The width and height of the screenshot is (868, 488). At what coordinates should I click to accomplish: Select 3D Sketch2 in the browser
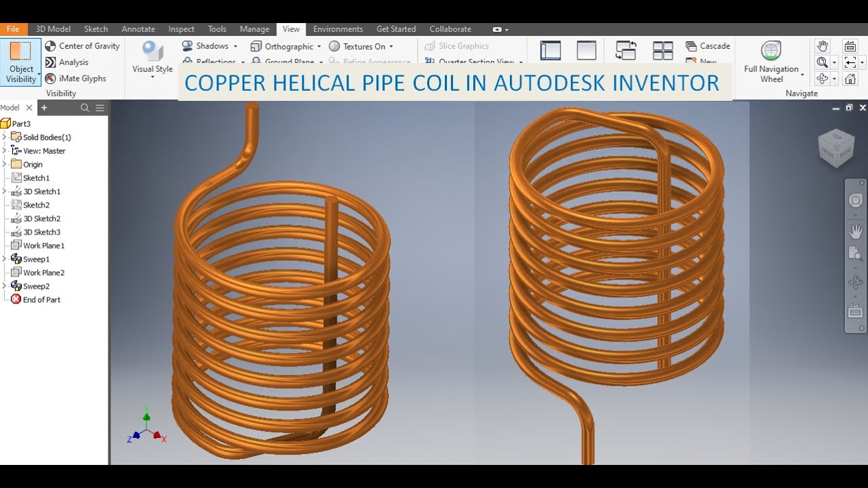(x=36, y=218)
